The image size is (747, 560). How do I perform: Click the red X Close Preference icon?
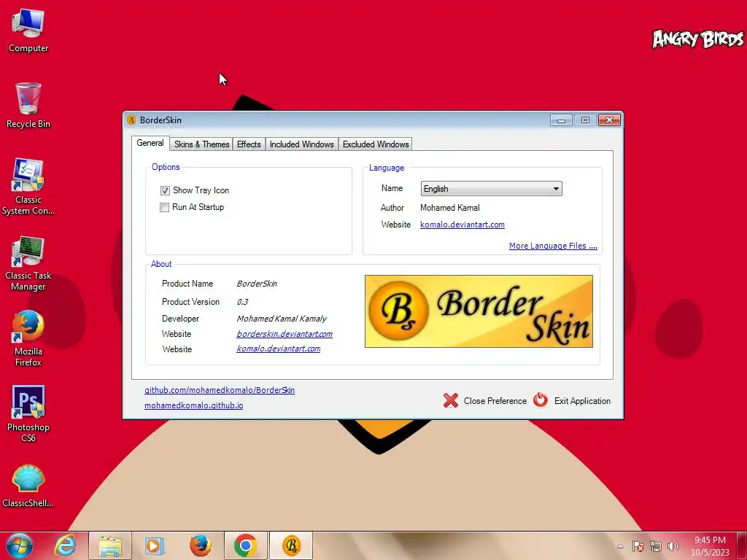[450, 400]
